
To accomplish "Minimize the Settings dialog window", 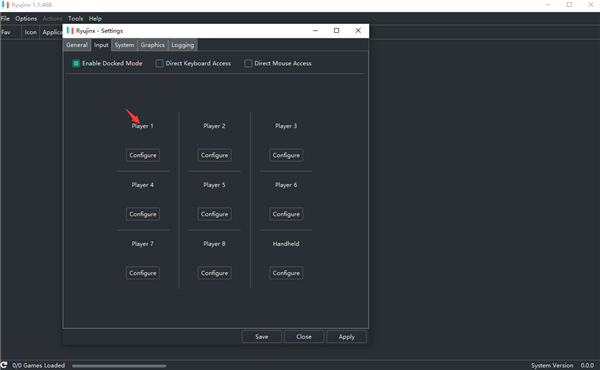I will (315, 31).
